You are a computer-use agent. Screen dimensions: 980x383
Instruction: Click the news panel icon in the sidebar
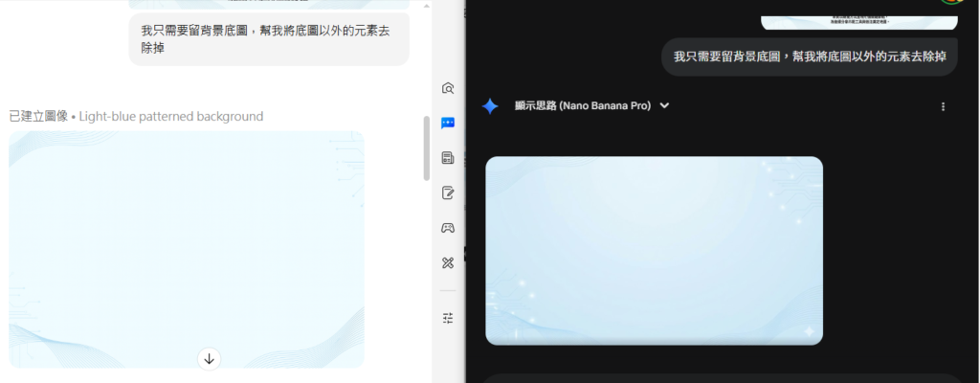click(x=447, y=158)
